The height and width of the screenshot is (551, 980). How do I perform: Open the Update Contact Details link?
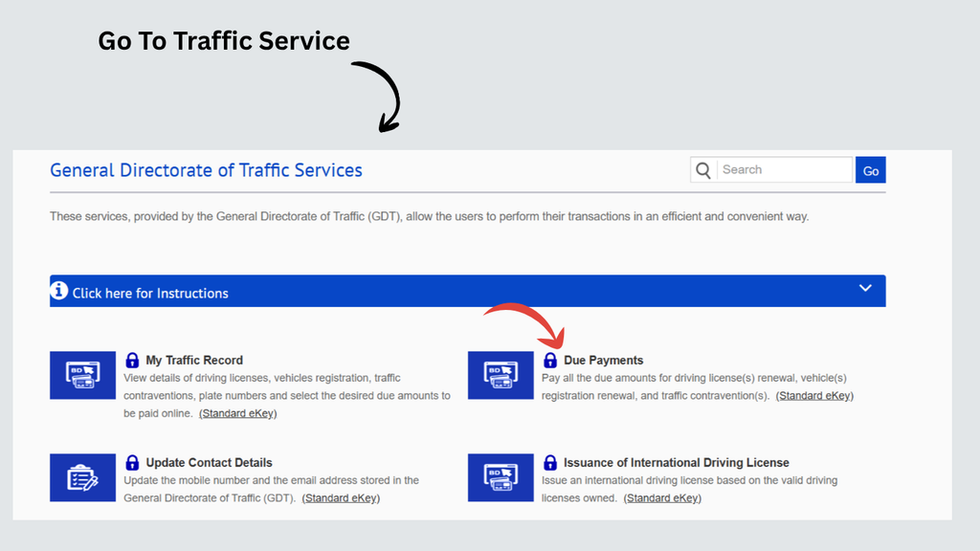coord(209,463)
